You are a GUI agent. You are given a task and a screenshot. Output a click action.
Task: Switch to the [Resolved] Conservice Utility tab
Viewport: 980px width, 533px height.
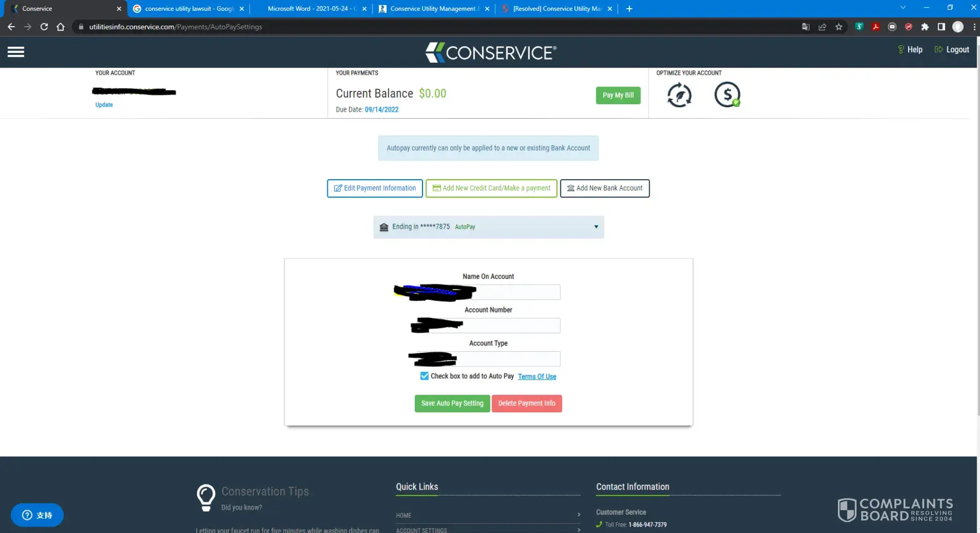tap(556, 9)
